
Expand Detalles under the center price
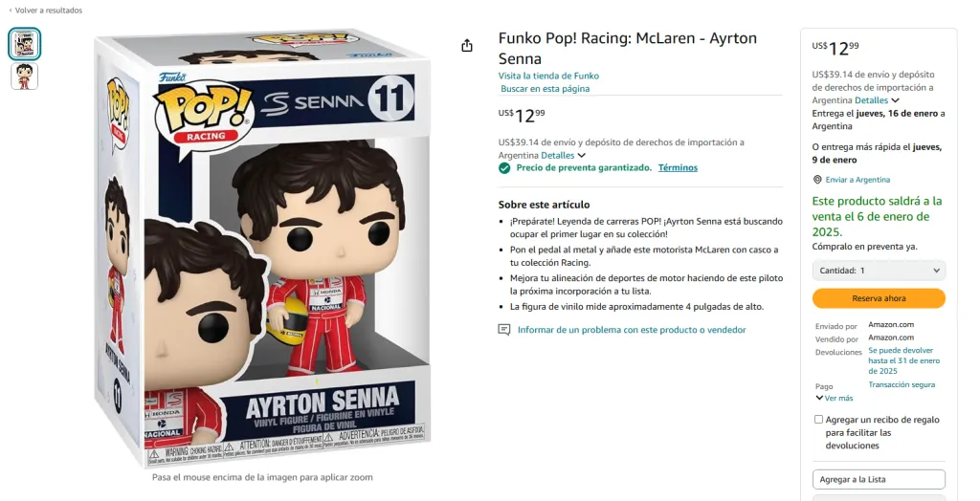(x=563, y=156)
